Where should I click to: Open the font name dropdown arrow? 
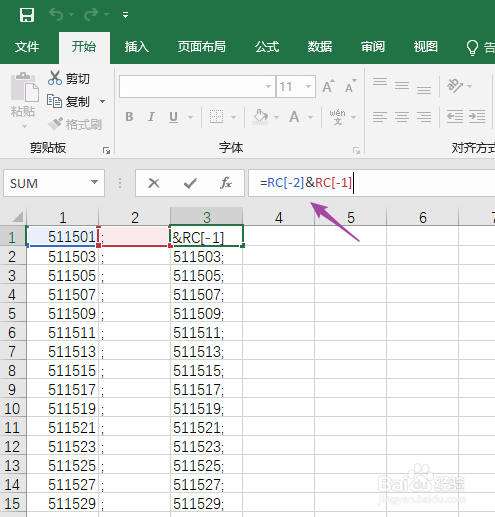(x=268, y=87)
